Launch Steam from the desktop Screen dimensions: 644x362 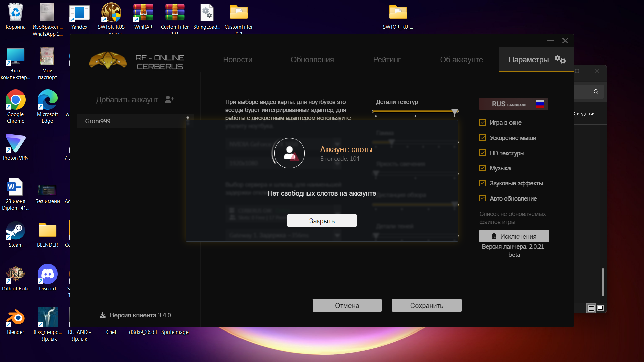pyautogui.click(x=15, y=231)
